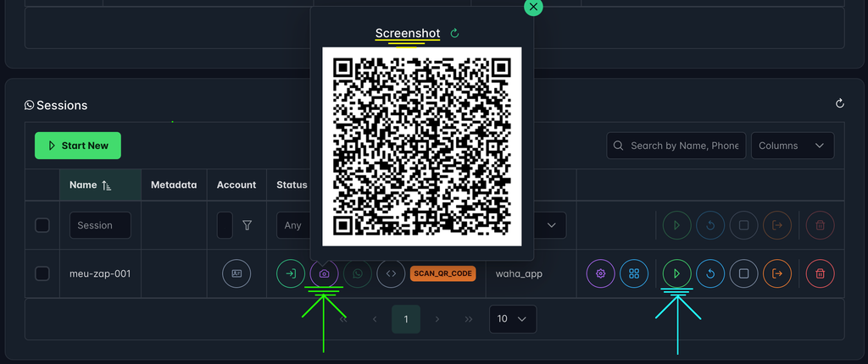Filter by Session name field
This screenshot has height=364, width=868.
(x=100, y=225)
